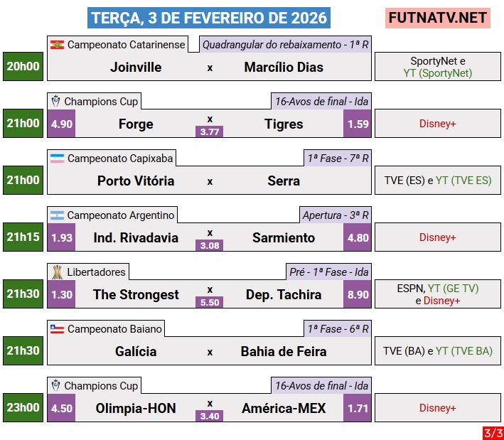Open the FUTNATV.NET site link
This screenshot has height=440, width=504.
[x=438, y=18]
